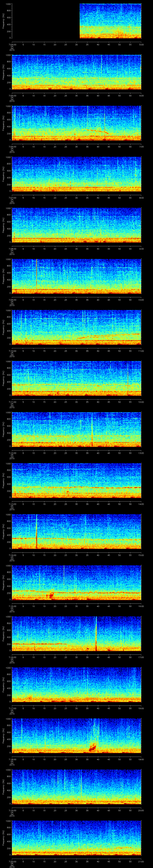Select the 7:12:00 start time label
153x868 pixels.
tap(12, 453)
